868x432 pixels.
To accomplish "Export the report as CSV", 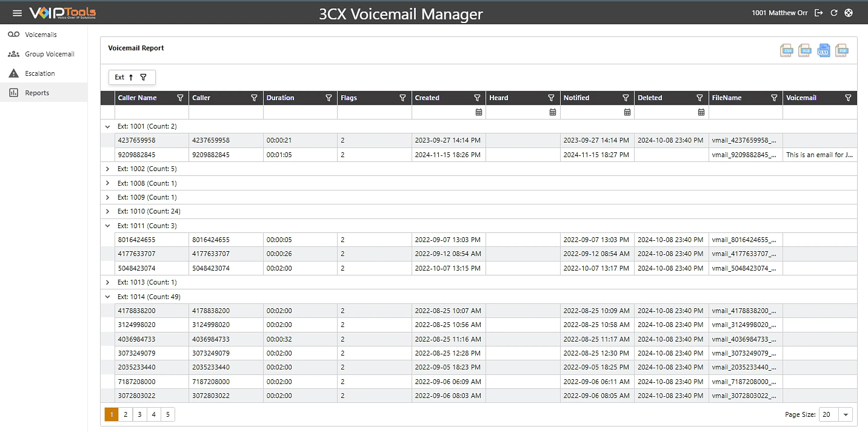I will (786, 50).
